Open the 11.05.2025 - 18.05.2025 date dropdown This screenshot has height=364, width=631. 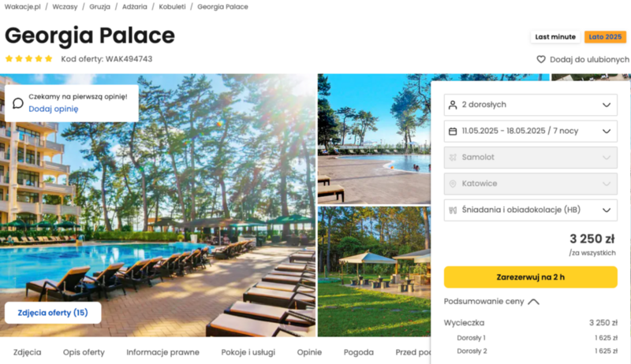click(530, 132)
